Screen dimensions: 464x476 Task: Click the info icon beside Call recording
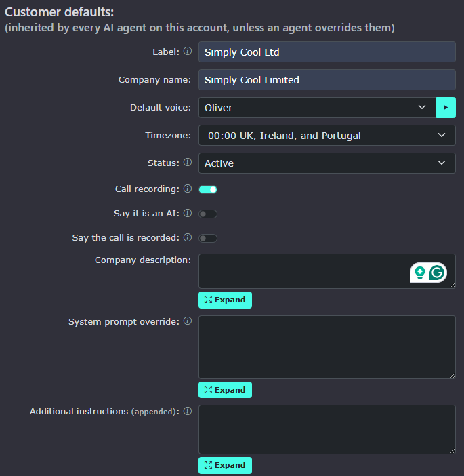[188, 189]
